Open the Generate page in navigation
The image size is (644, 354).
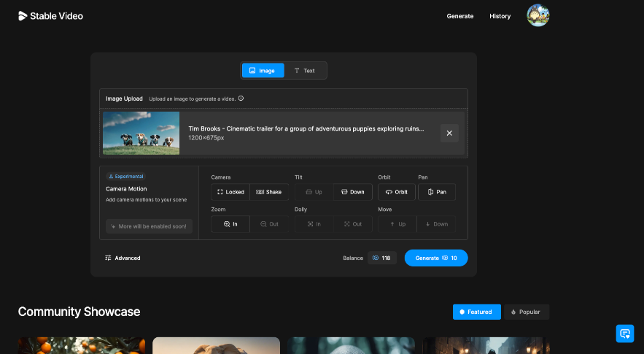(x=460, y=16)
